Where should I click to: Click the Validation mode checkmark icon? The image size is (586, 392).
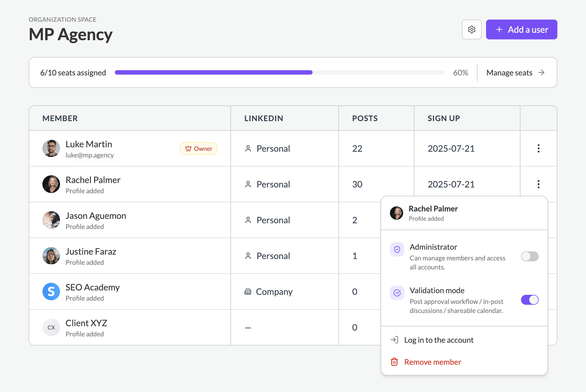[397, 293]
